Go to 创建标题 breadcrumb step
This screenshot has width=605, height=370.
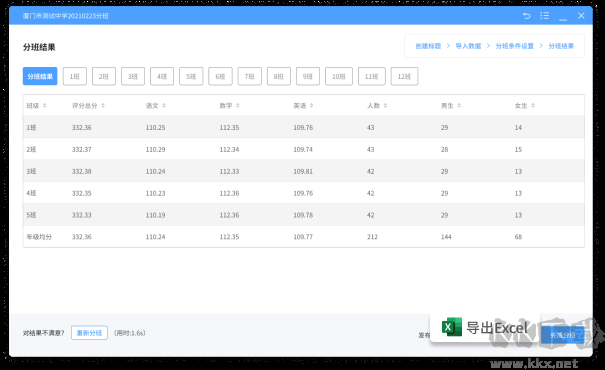[x=428, y=46]
